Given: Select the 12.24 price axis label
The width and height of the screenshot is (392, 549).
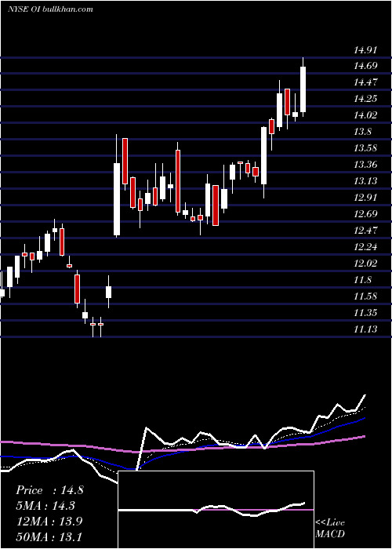Looking at the screenshot, I should 365,247.
